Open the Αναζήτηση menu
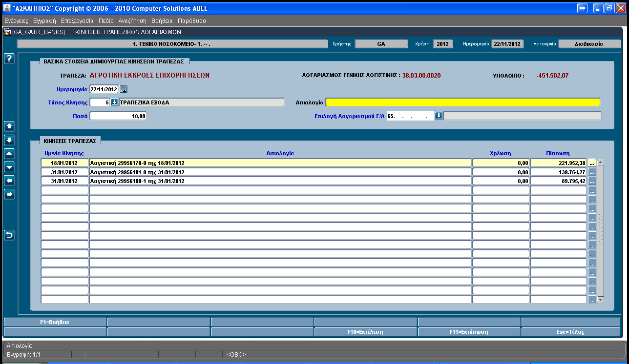 coord(132,21)
